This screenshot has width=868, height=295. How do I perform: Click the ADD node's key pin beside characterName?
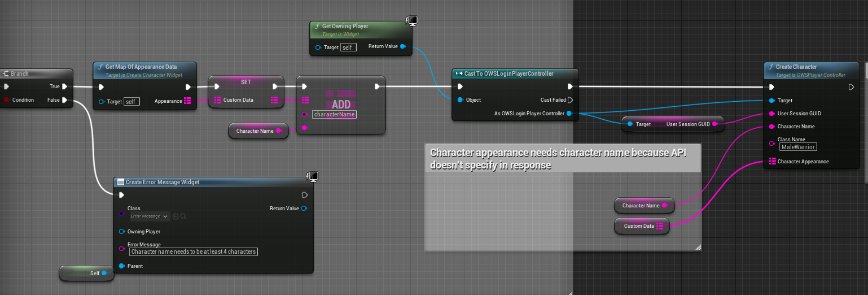(305, 114)
